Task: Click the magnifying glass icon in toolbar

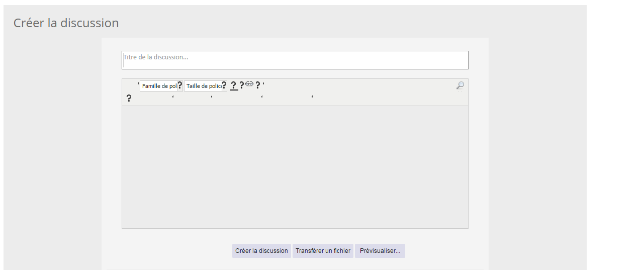Action: (460, 85)
